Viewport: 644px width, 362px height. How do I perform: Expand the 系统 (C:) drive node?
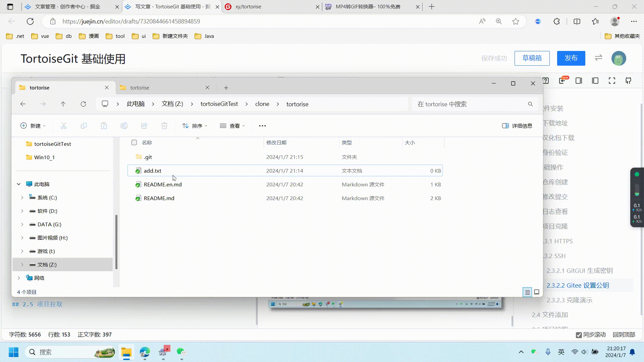point(22,197)
